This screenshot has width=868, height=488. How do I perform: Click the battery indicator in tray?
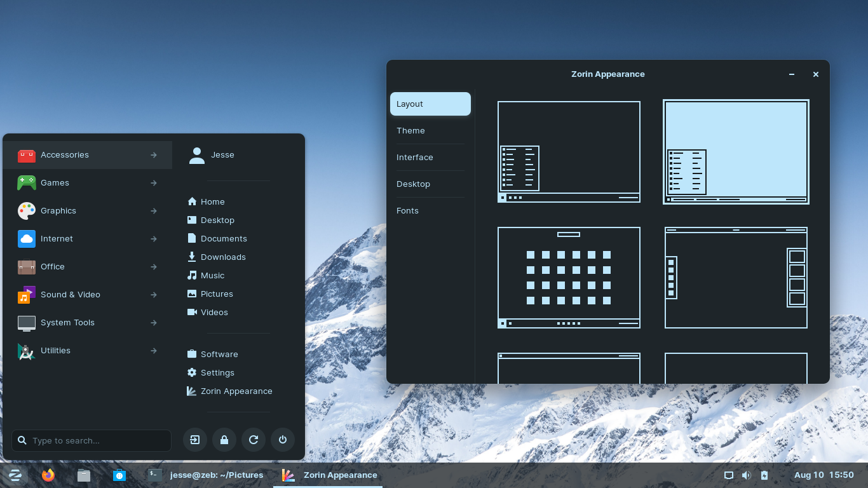pyautogui.click(x=764, y=475)
